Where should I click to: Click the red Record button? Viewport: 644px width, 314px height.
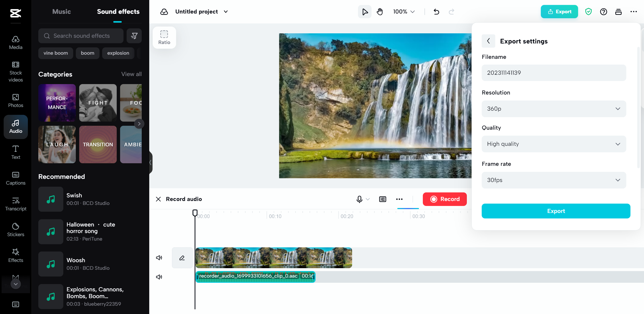[445, 199]
